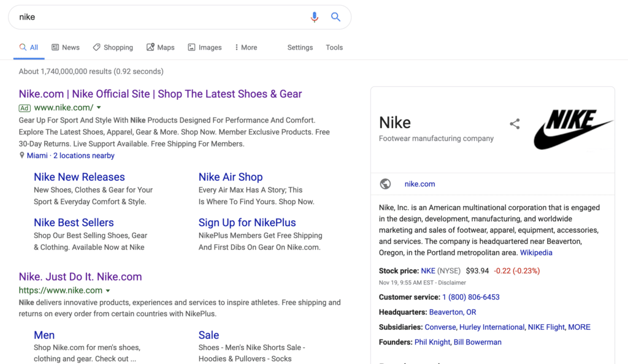Click the NKE stock ticker link

[x=427, y=271]
